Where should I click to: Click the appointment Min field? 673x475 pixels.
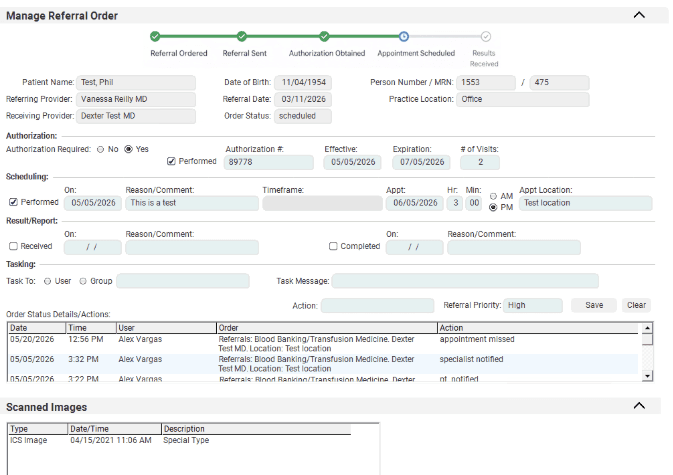pyautogui.click(x=474, y=203)
